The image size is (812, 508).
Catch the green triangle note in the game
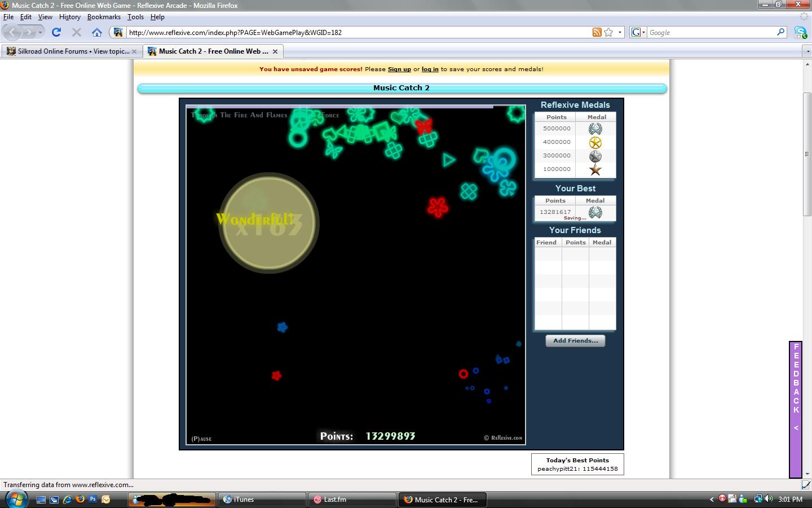click(x=449, y=160)
